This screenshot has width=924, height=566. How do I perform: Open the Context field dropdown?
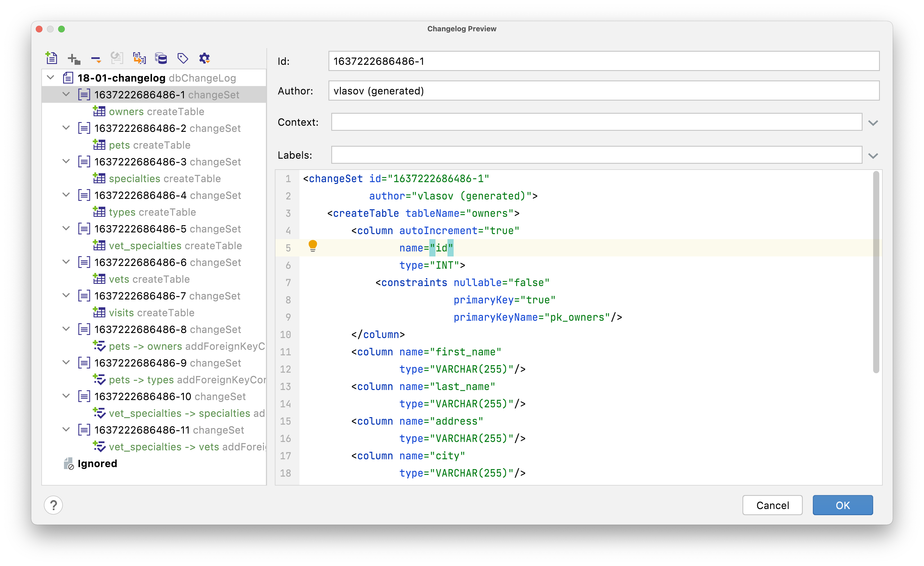tap(874, 122)
